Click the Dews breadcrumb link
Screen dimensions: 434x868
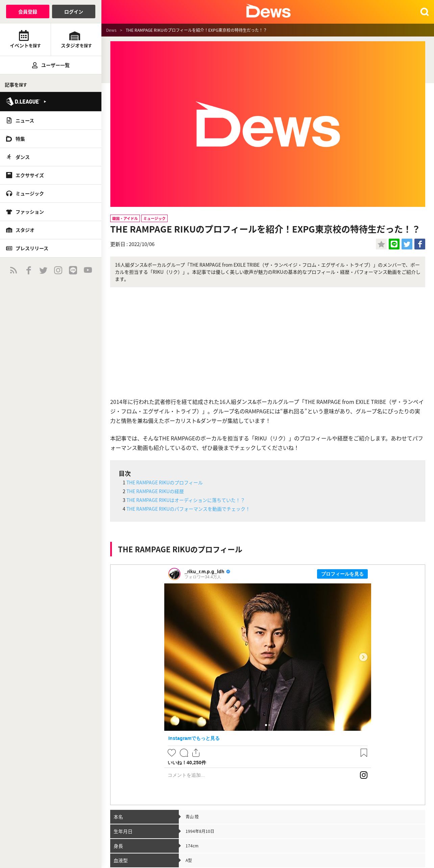tap(111, 30)
